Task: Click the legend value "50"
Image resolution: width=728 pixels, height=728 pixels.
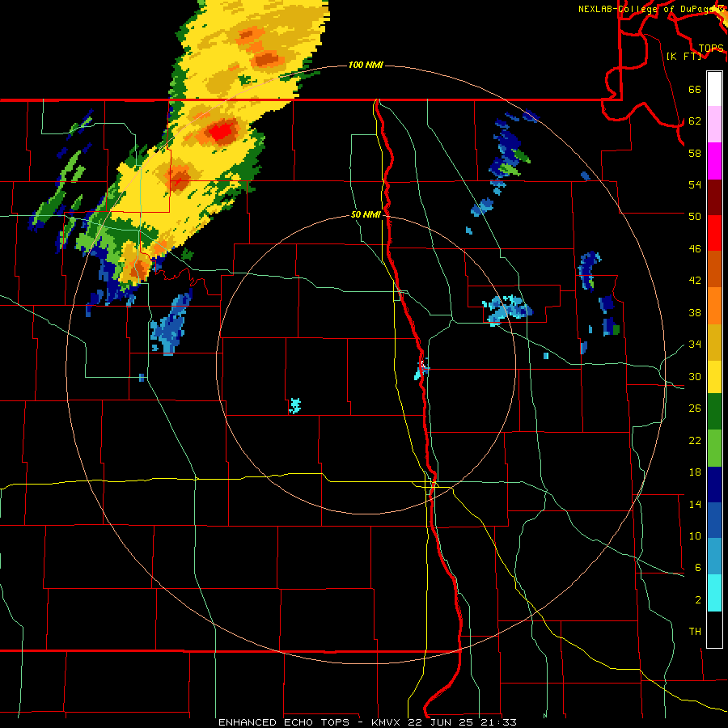Action: click(695, 216)
